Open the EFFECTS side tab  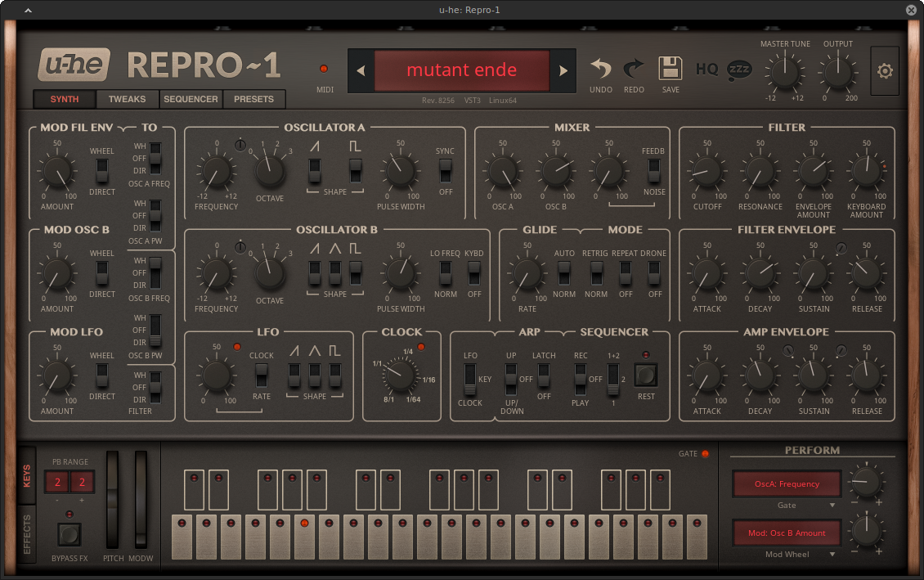click(x=27, y=534)
